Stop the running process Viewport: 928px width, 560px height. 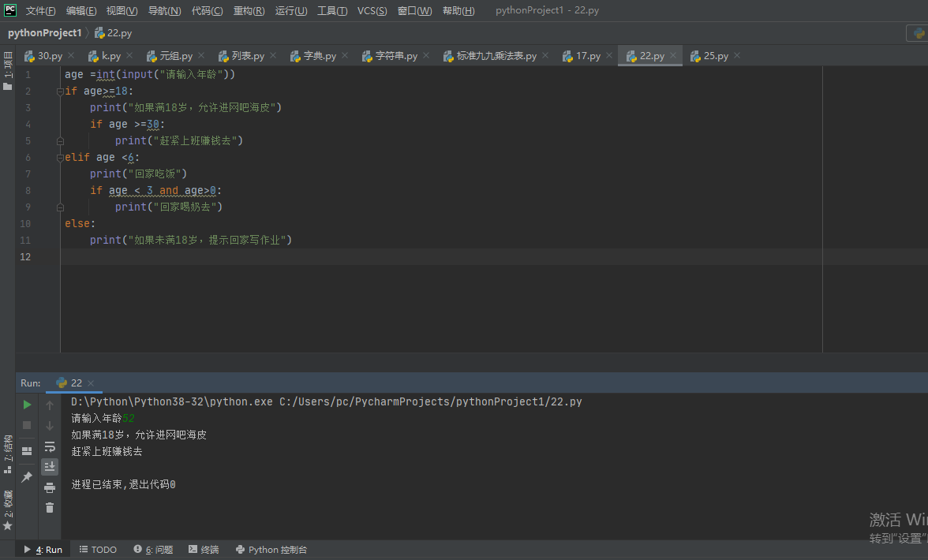[x=27, y=425]
